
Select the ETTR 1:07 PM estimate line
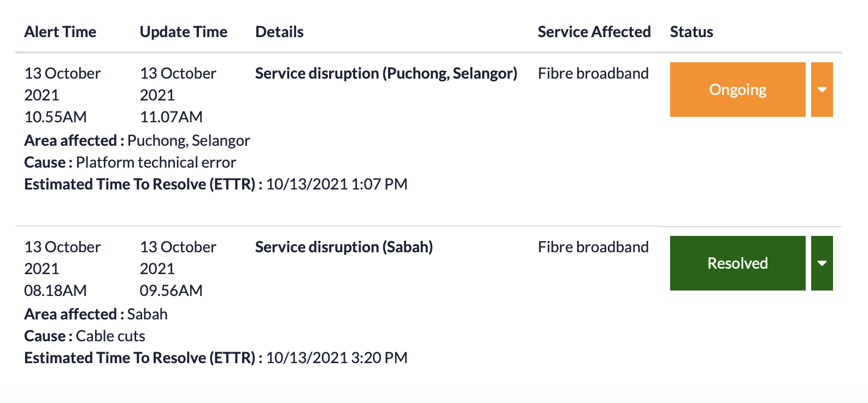coord(216,185)
